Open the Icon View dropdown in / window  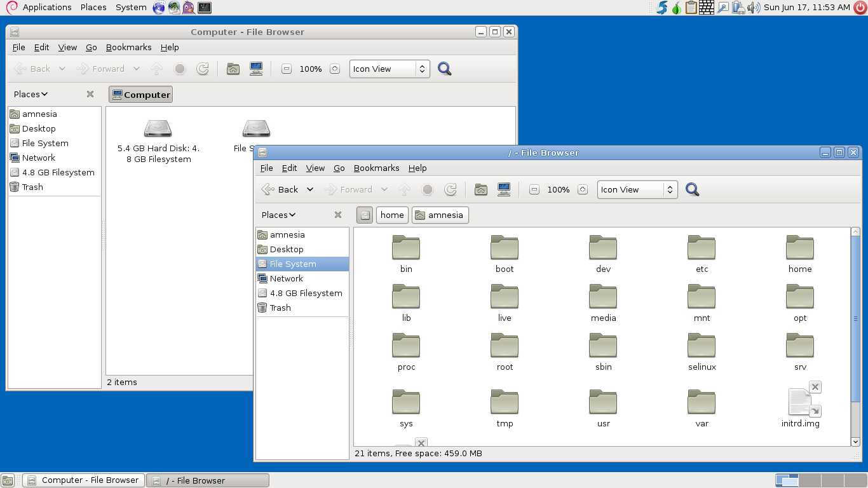coord(637,189)
